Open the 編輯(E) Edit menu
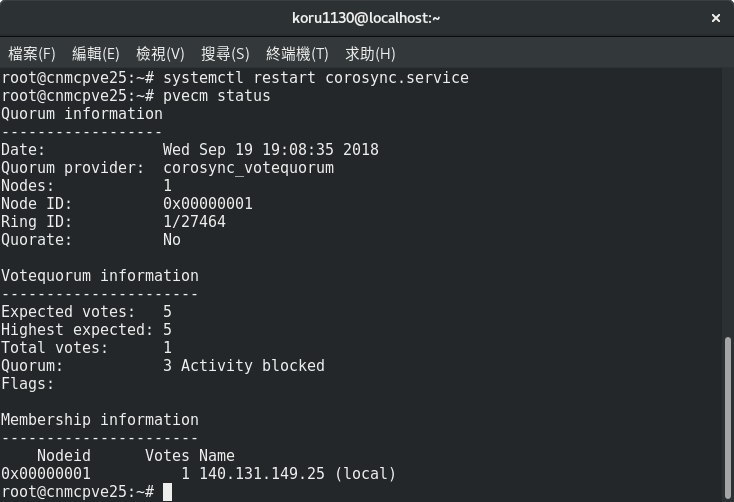 96,54
